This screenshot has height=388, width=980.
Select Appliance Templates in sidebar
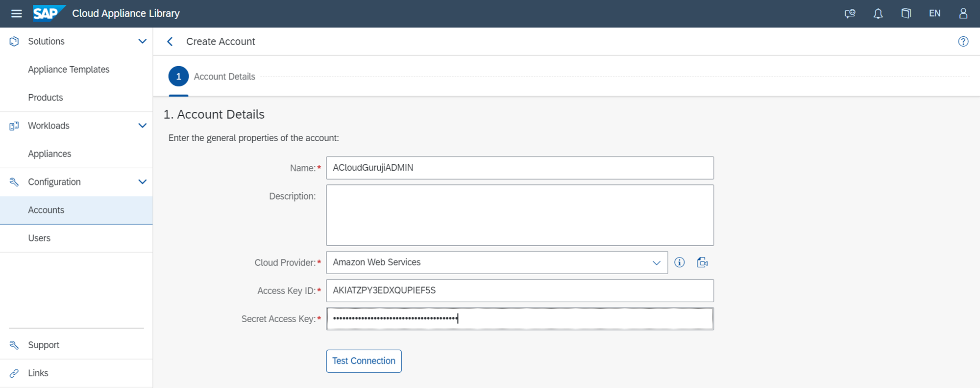pos(69,70)
